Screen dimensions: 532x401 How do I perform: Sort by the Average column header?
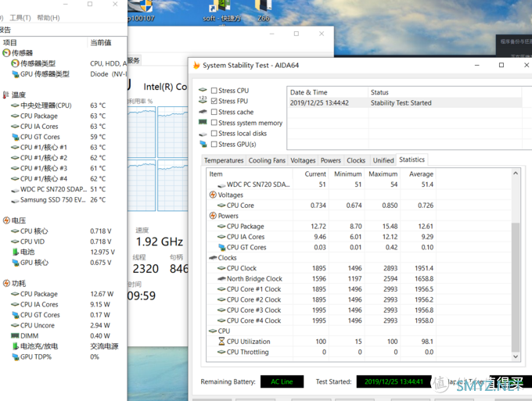418,174
